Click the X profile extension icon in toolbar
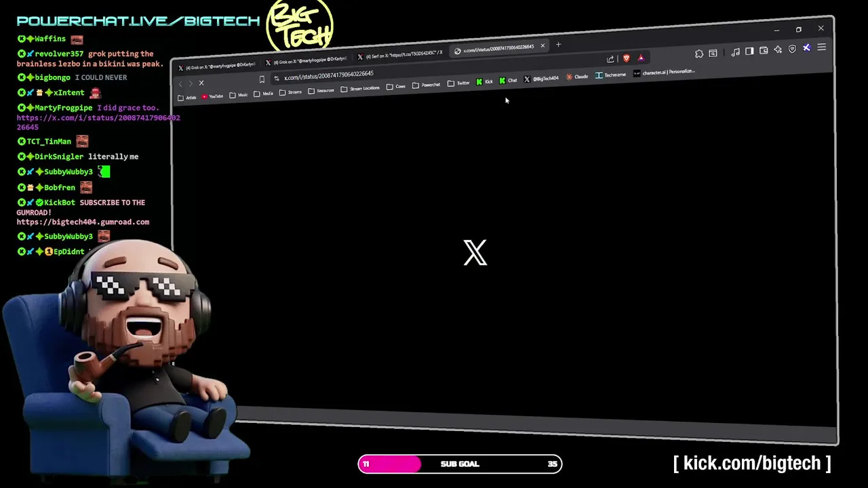The image size is (868, 488). click(806, 48)
